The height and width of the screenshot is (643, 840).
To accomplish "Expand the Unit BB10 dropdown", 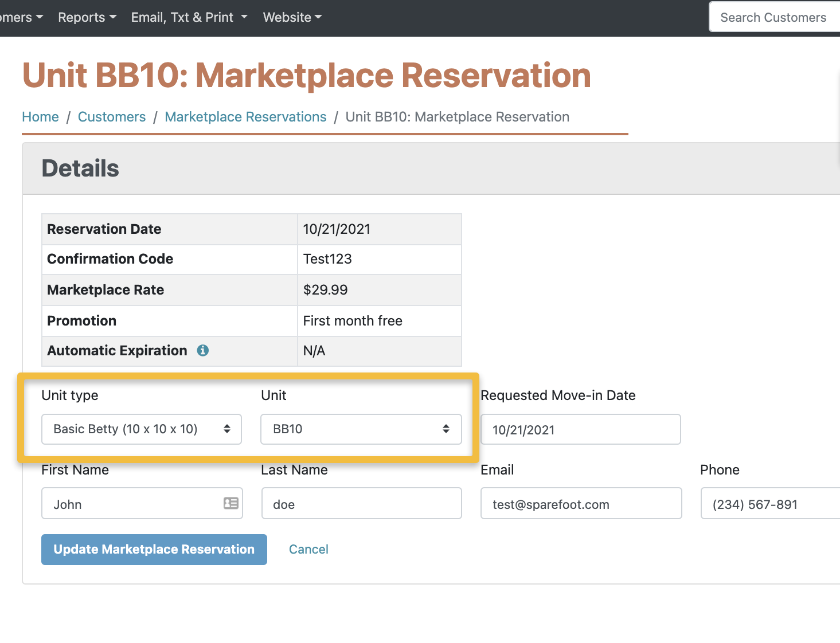I will [x=361, y=429].
